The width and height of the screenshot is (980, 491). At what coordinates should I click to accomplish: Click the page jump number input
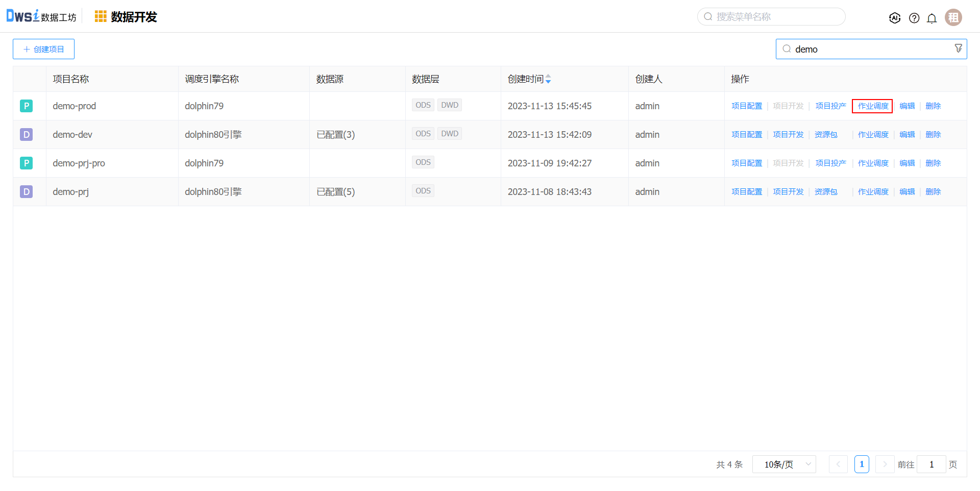click(x=931, y=464)
